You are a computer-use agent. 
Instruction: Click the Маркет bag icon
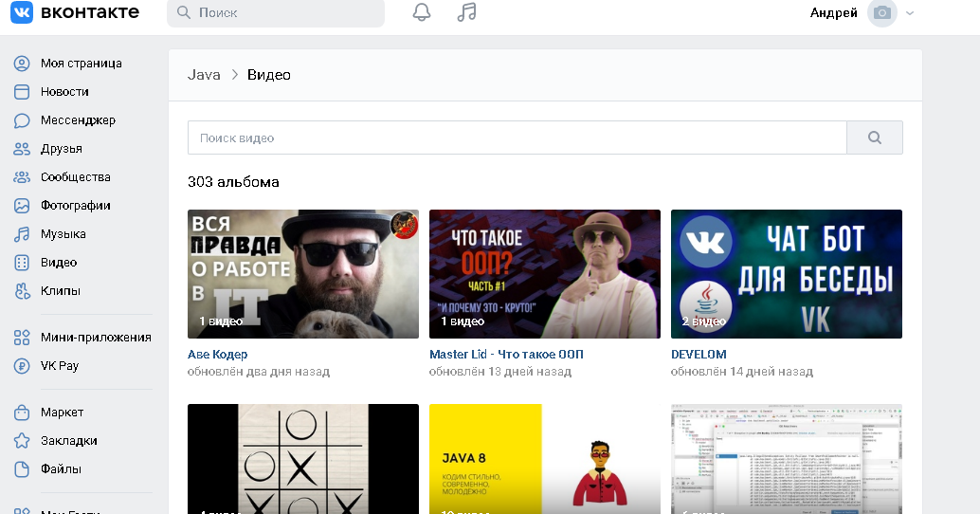coord(22,413)
